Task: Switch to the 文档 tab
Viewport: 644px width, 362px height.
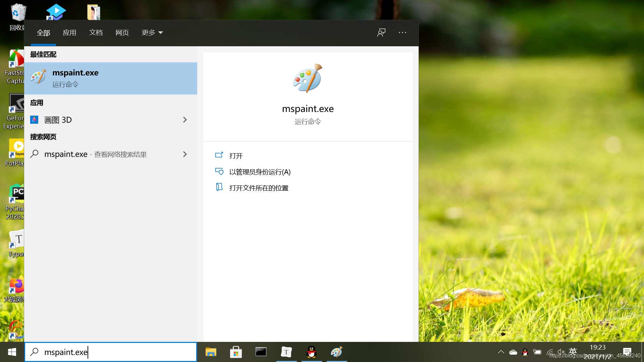Action: click(96, 33)
